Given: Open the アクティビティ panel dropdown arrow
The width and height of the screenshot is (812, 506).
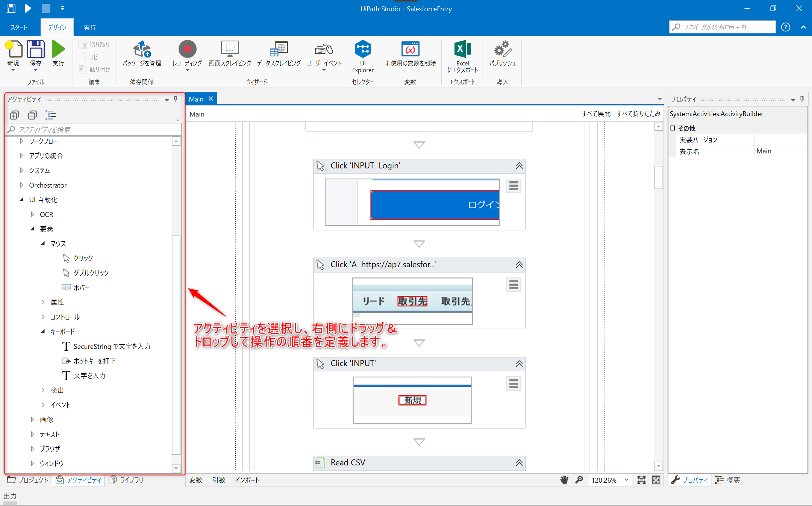Looking at the screenshot, I should coord(167,100).
